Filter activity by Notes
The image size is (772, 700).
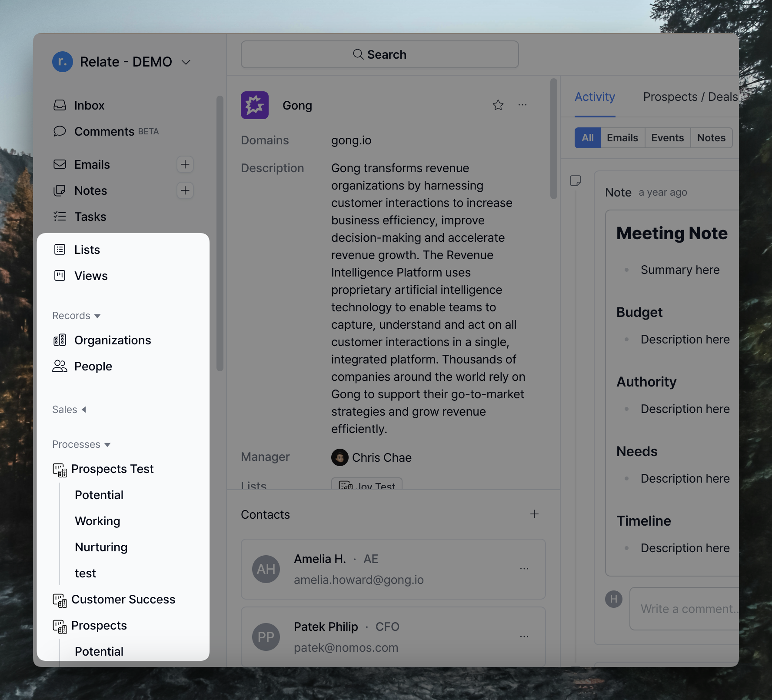711,138
